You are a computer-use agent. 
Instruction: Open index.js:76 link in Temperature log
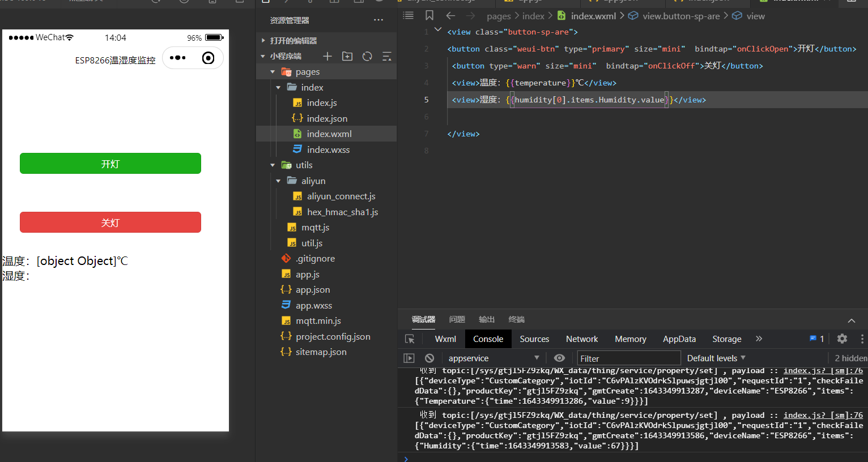point(823,371)
